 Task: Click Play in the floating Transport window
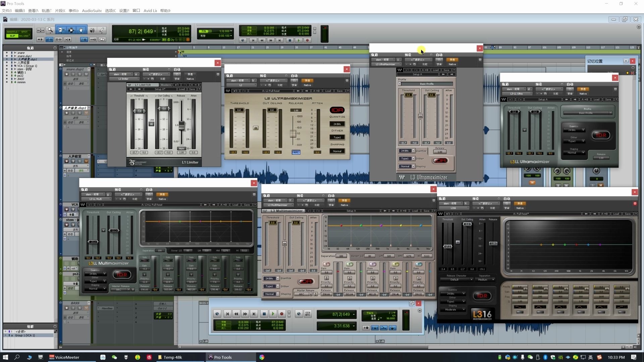click(273, 314)
